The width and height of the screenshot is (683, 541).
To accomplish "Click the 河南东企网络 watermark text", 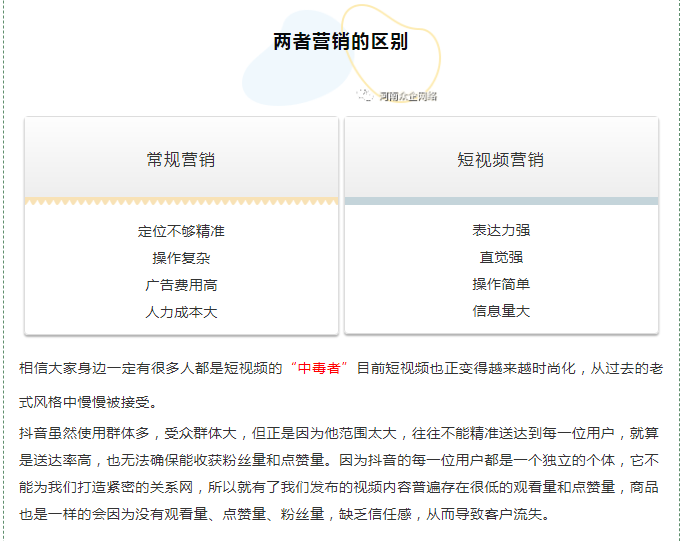I will tap(407, 97).
